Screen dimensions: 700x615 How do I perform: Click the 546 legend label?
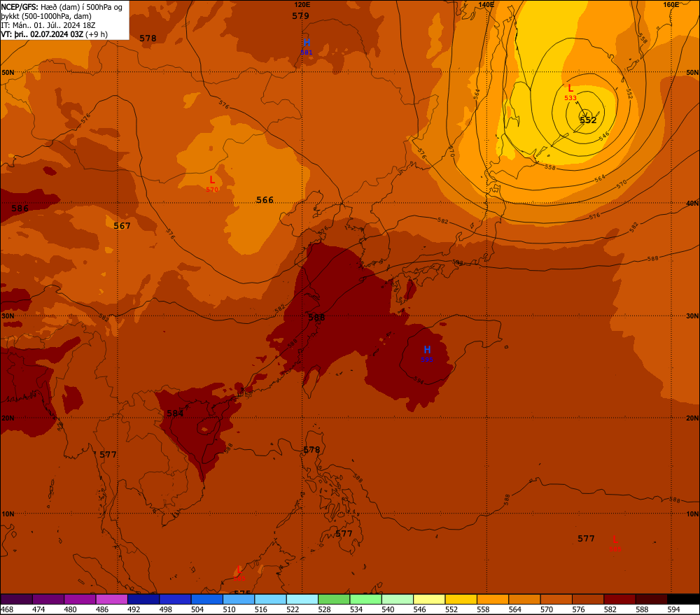coord(419,609)
